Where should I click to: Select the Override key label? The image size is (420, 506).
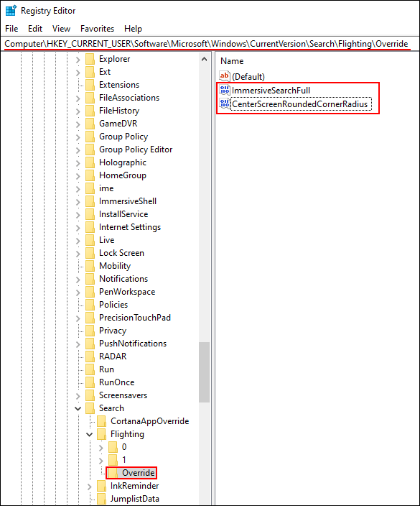(139, 473)
